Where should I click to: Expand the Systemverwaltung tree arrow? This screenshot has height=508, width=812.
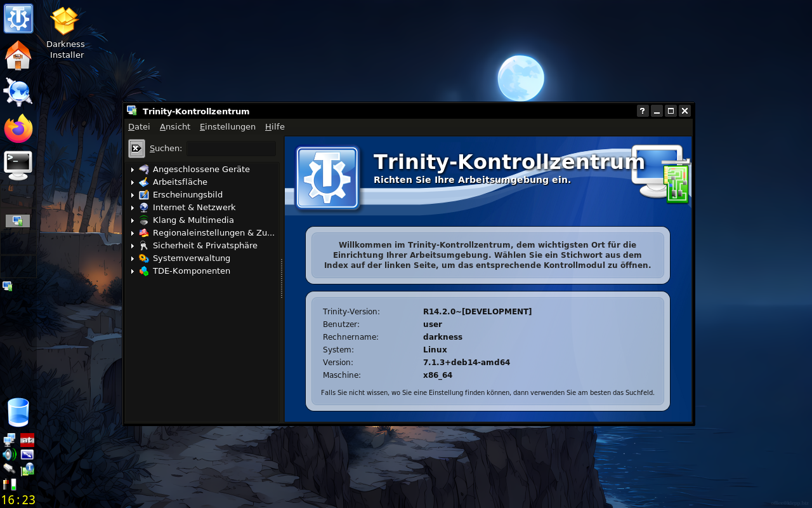point(133,258)
